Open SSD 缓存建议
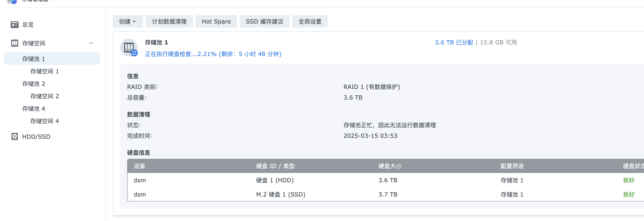This screenshot has height=221, width=644. click(x=264, y=21)
